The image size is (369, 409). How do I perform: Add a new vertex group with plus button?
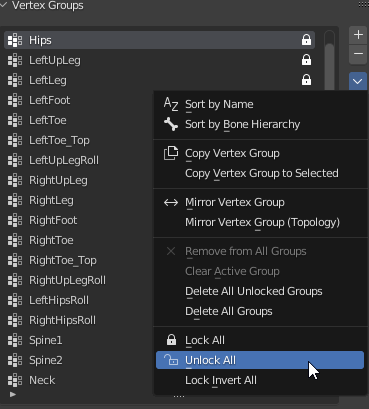click(358, 35)
